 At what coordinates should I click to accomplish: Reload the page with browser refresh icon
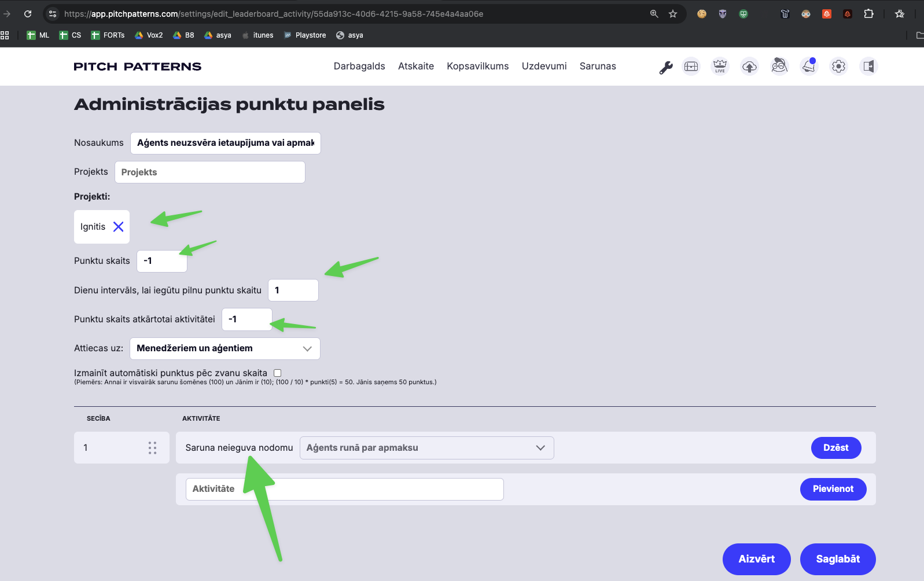coord(28,14)
